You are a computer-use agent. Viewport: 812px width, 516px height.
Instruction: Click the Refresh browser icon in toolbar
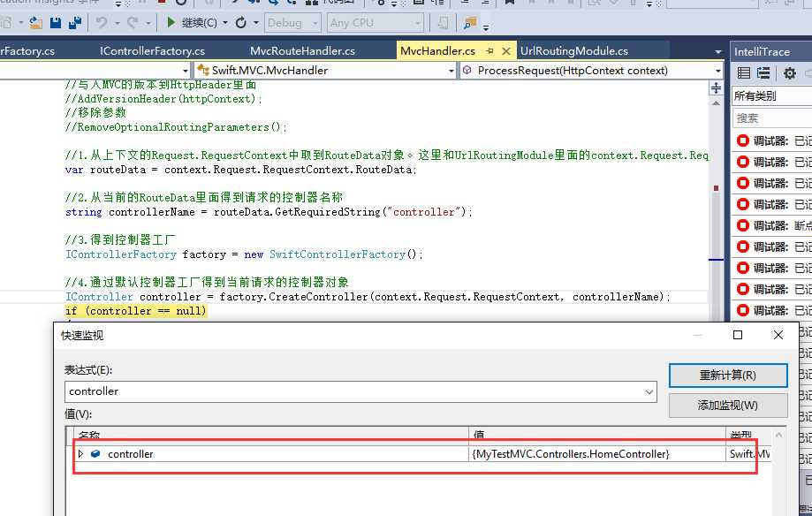pos(241,23)
